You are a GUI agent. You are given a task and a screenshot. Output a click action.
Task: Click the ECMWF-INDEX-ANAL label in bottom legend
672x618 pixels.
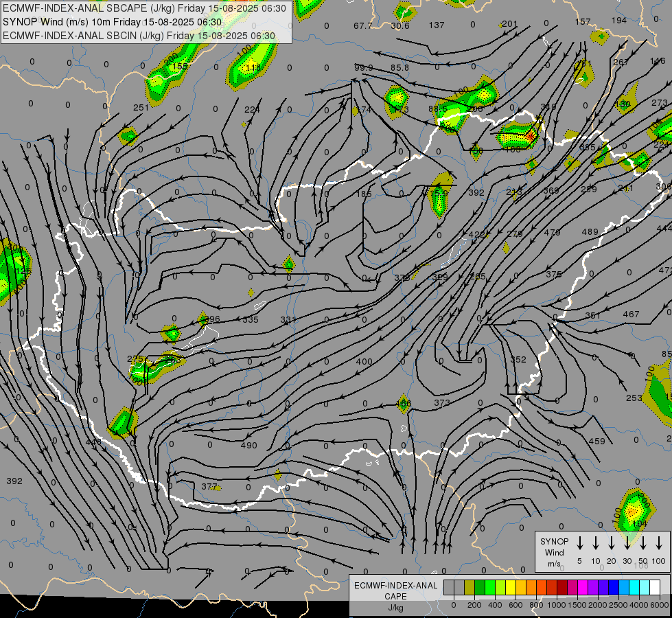395,586
